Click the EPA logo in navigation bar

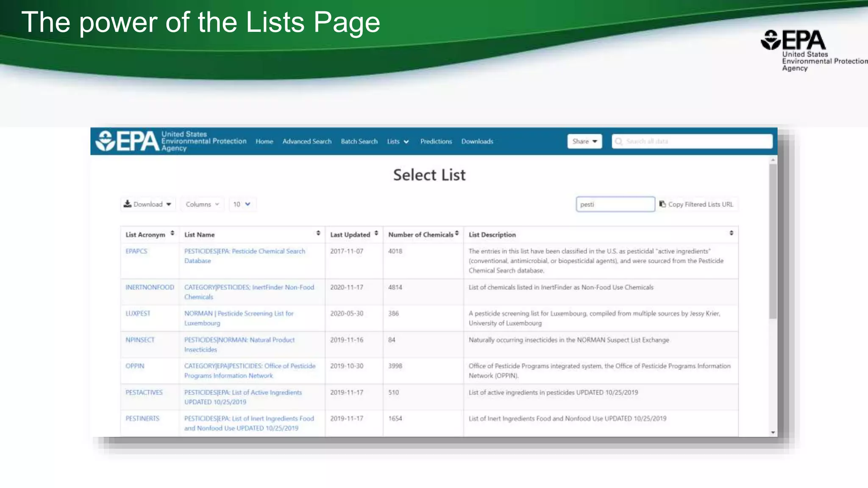click(127, 141)
